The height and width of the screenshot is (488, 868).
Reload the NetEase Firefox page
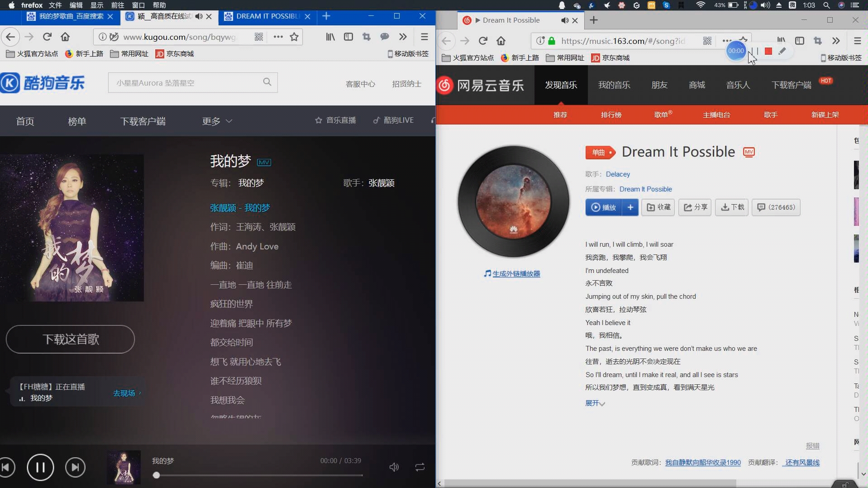click(483, 41)
